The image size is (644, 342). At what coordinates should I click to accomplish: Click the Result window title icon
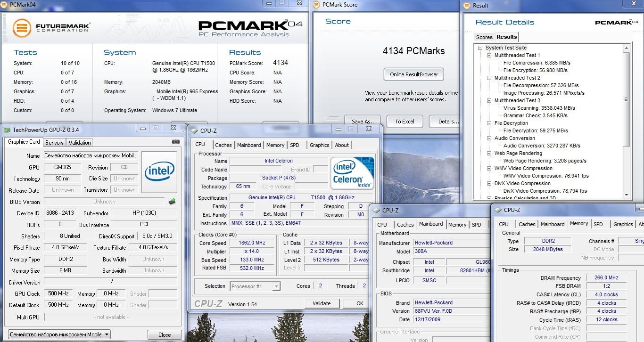pyautogui.click(x=467, y=6)
